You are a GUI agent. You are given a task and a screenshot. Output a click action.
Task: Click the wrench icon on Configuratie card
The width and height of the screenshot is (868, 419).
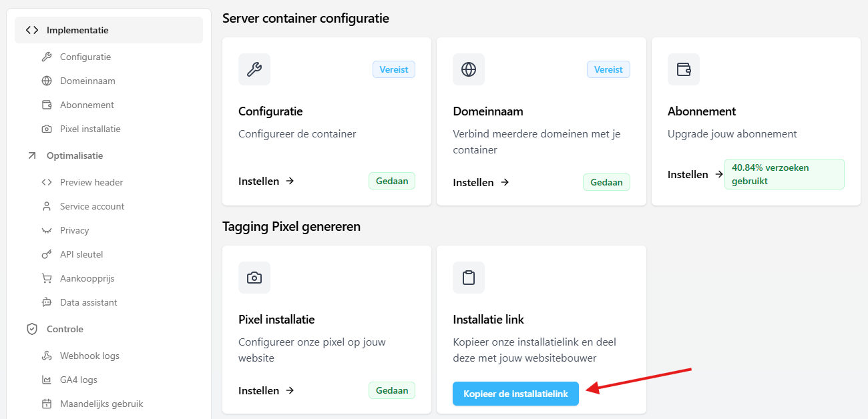pyautogui.click(x=254, y=69)
